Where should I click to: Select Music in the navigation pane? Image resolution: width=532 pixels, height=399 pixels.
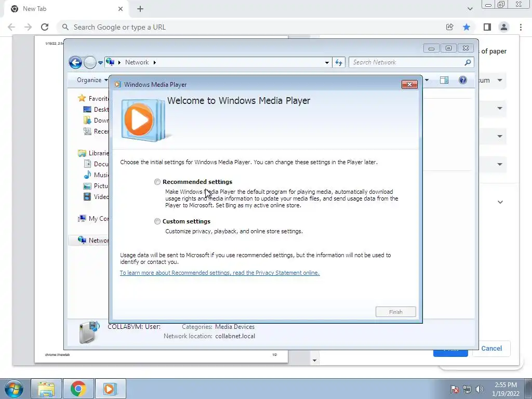point(96,175)
